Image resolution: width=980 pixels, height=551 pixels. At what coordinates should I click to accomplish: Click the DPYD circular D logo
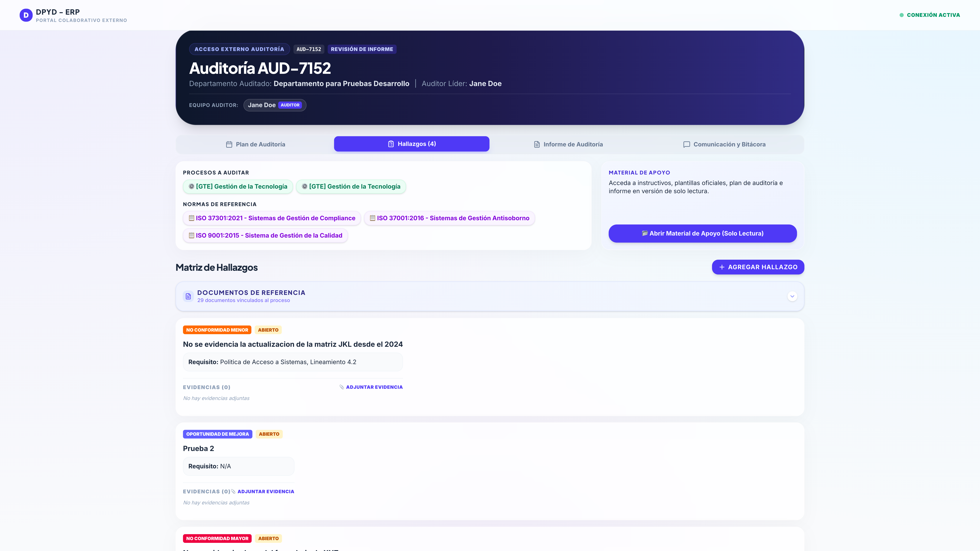pos(26,15)
